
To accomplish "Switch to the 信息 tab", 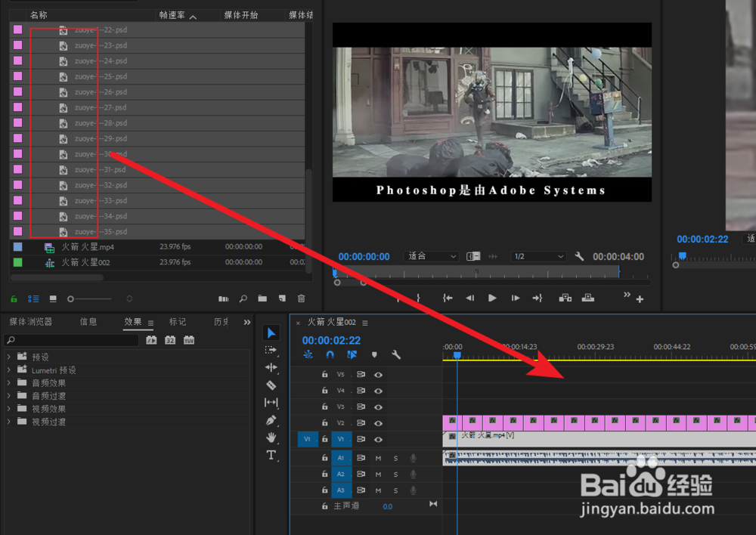I will 88,321.
